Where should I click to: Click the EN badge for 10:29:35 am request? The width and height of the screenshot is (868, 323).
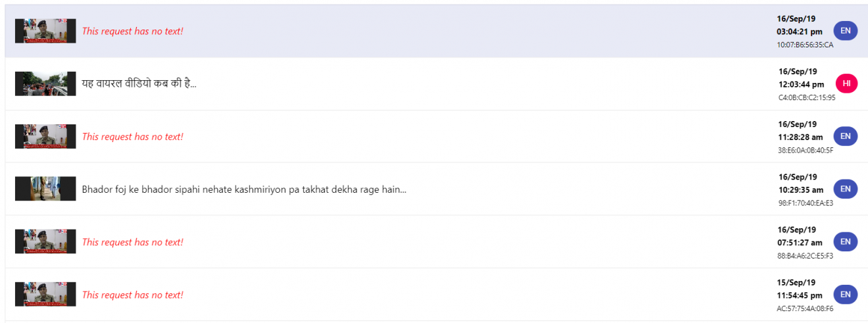(846, 189)
